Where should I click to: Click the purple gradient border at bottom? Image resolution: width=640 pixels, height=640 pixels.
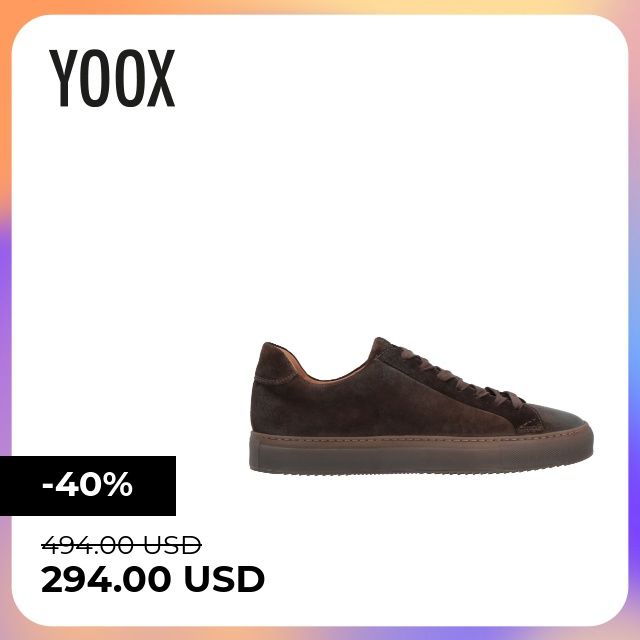(449, 633)
